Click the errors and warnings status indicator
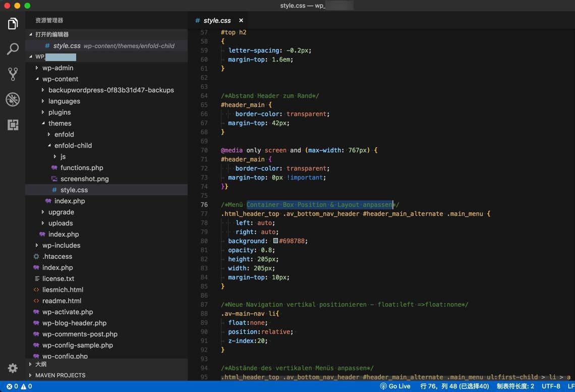 click(19, 386)
